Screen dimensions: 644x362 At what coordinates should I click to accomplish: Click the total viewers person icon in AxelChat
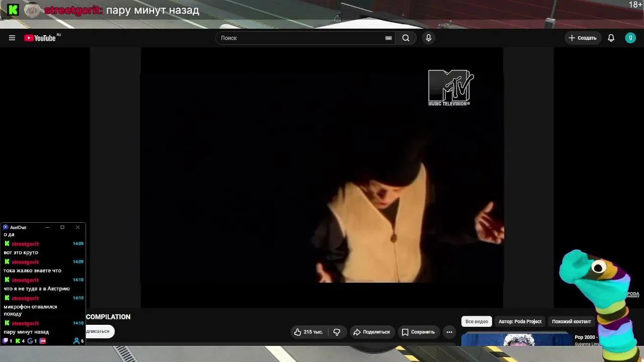click(x=76, y=341)
